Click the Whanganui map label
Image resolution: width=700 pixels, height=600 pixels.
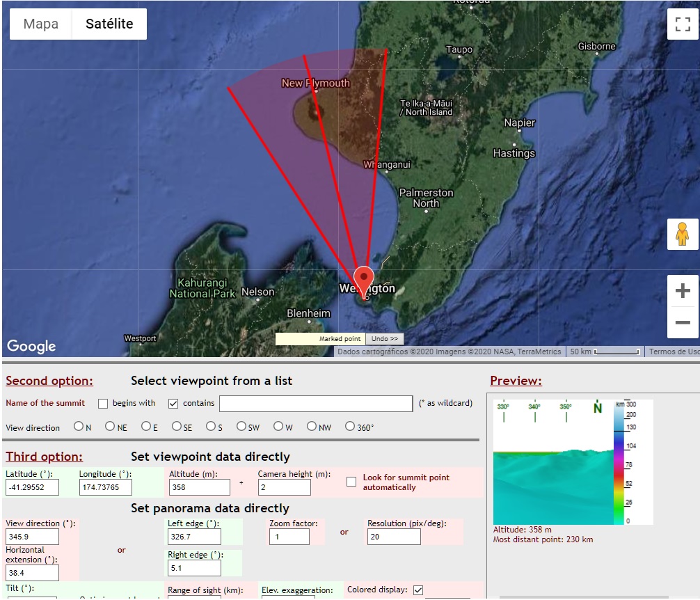(x=387, y=165)
